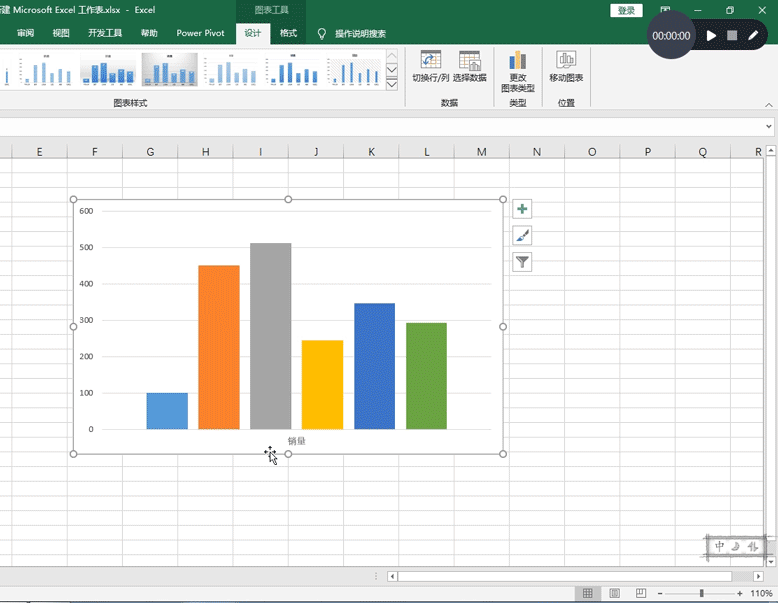This screenshot has height=603, width=778.
Task: Select the yellow bar in chart
Action: (323, 385)
